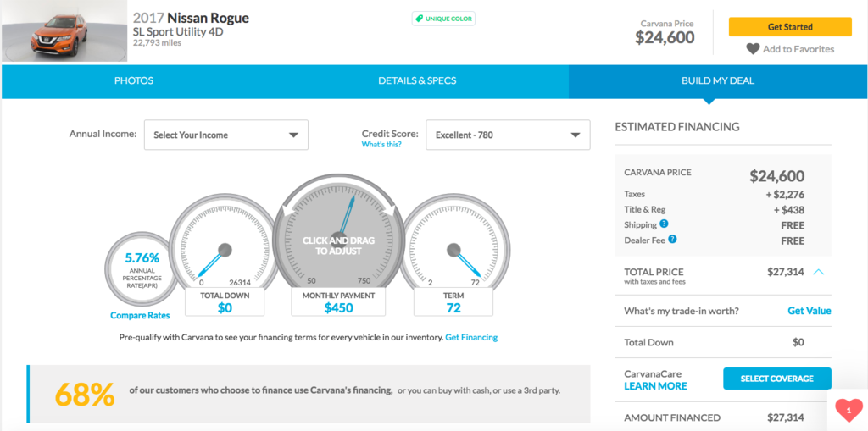
Task: Click the + $2,276 taxes amount
Action: click(x=785, y=194)
